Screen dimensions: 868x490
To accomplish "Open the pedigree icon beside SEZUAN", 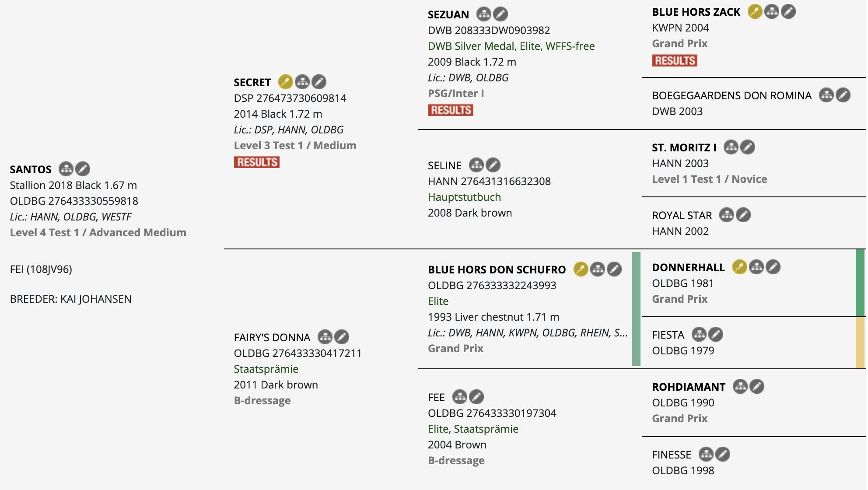I will pos(484,14).
